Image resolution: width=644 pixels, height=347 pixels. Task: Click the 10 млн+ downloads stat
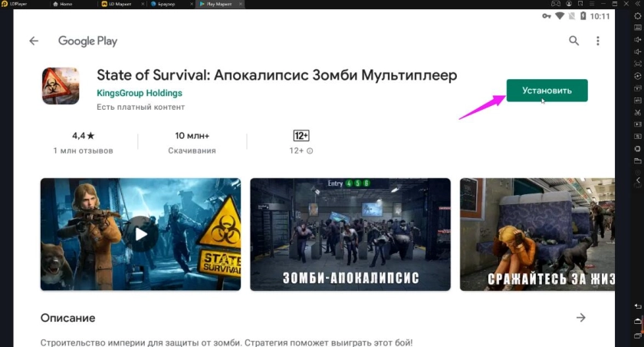point(192,143)
